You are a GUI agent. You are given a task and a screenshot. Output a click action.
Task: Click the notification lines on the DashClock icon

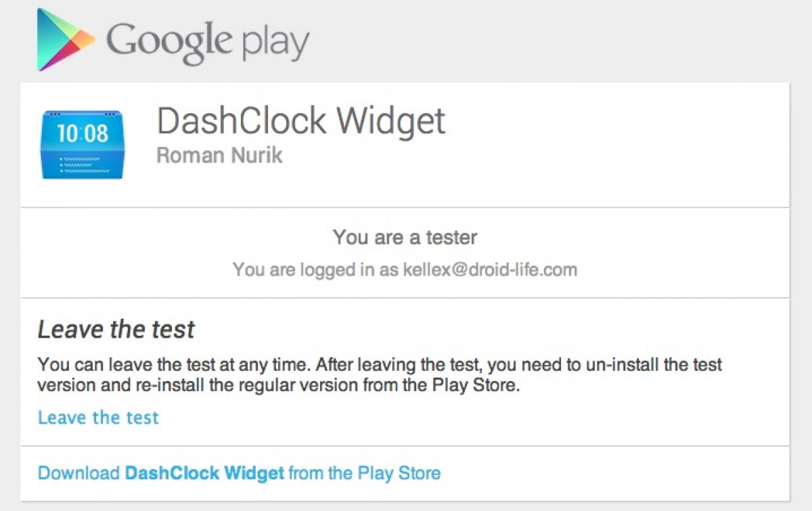click(81, 164)
